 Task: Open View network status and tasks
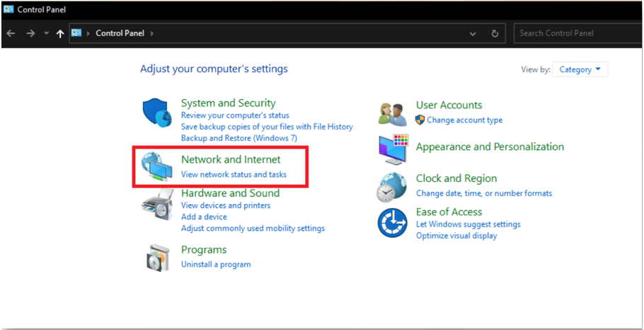click(234, 175)
